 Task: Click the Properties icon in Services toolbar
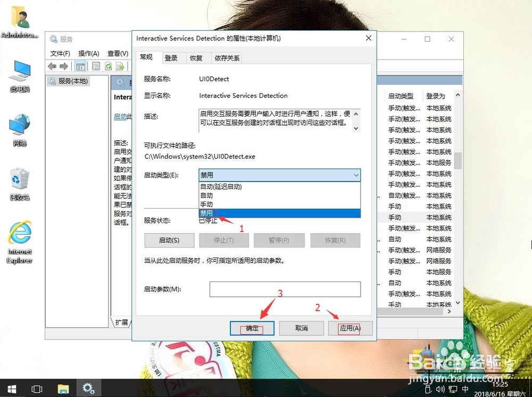pos(96,66)
